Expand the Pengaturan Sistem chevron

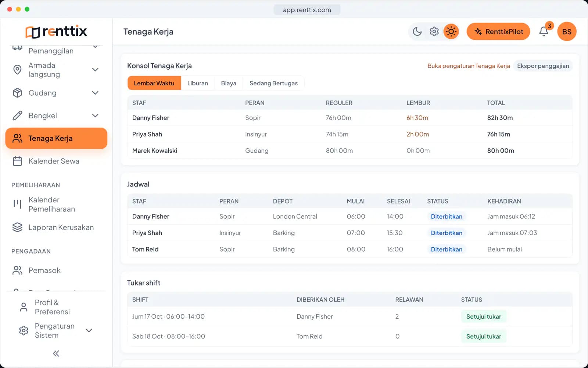89,330
